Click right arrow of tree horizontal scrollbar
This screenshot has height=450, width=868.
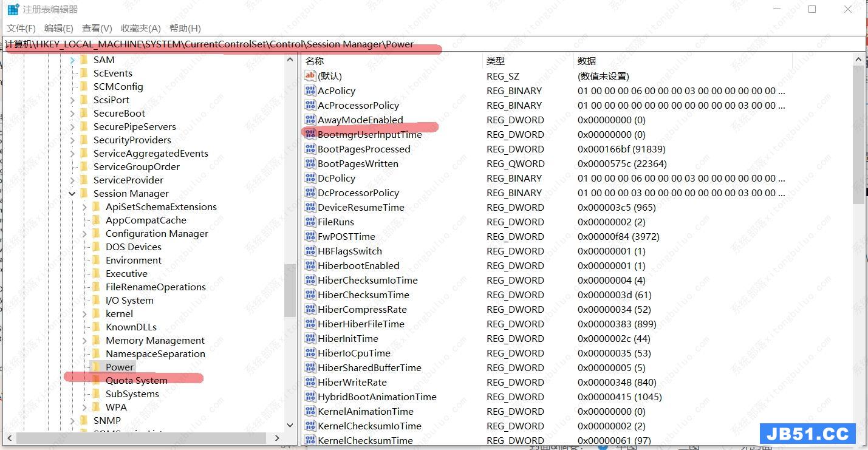(x=278, y=438)
